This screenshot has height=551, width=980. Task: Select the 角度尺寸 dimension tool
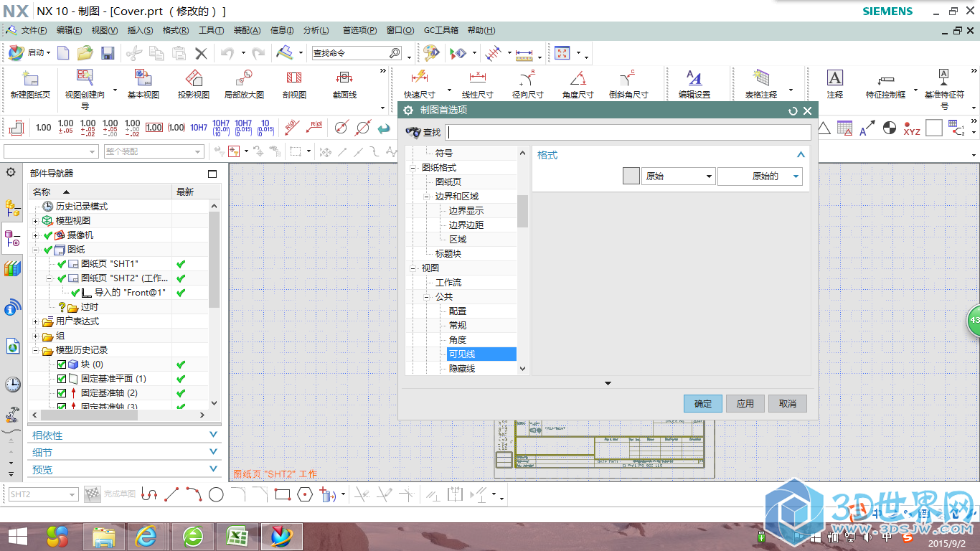click(x=578, y=85)
